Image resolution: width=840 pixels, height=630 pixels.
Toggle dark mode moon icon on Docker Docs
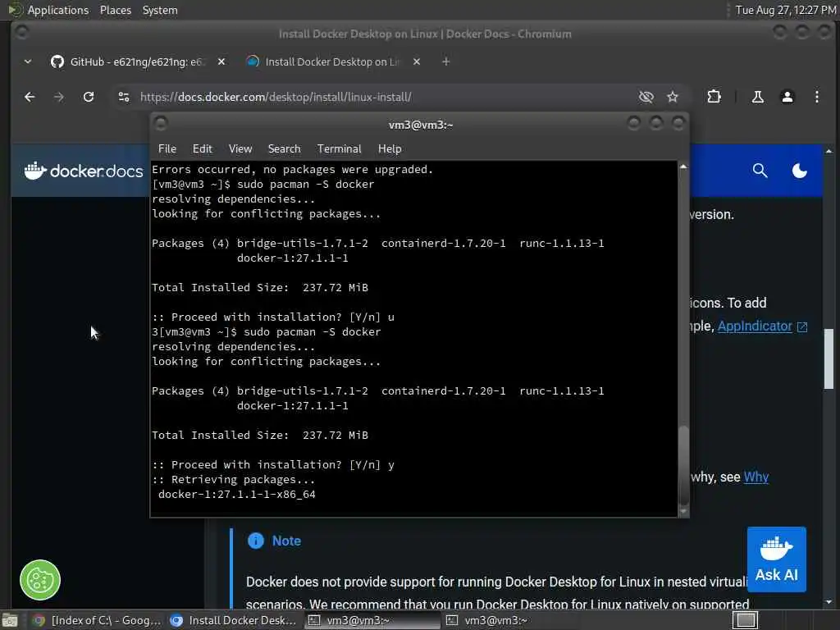[x=799, y=171]
